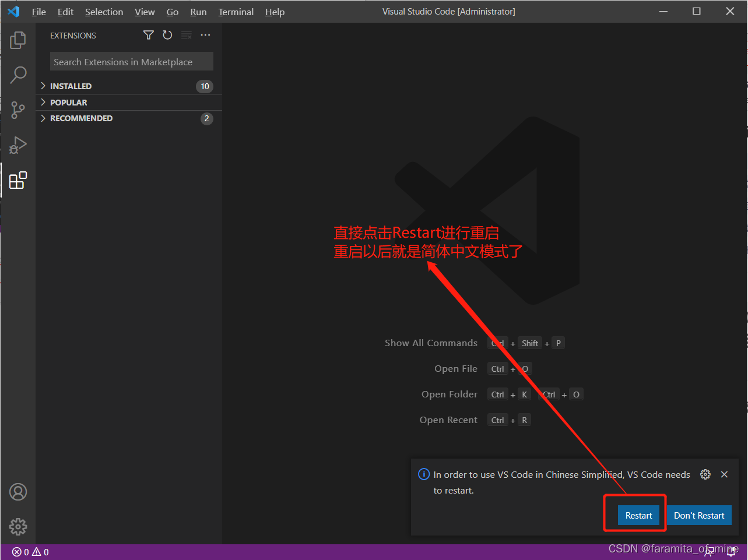748x560 pixels.
Task: Open the Manage gear icon
Action: pos(18,527)
